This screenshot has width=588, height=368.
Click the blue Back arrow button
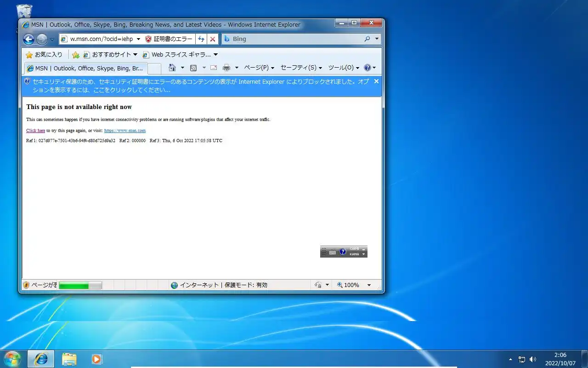[28, 39]
